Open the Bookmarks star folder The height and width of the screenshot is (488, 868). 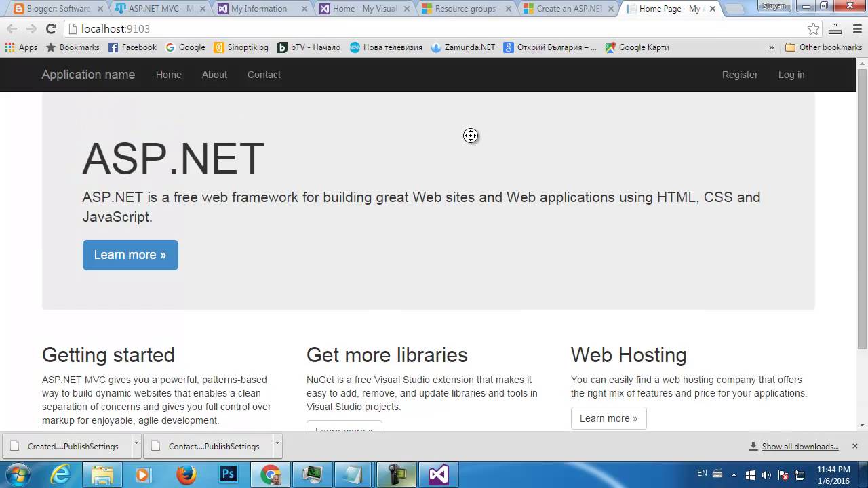tap(73, 47)
